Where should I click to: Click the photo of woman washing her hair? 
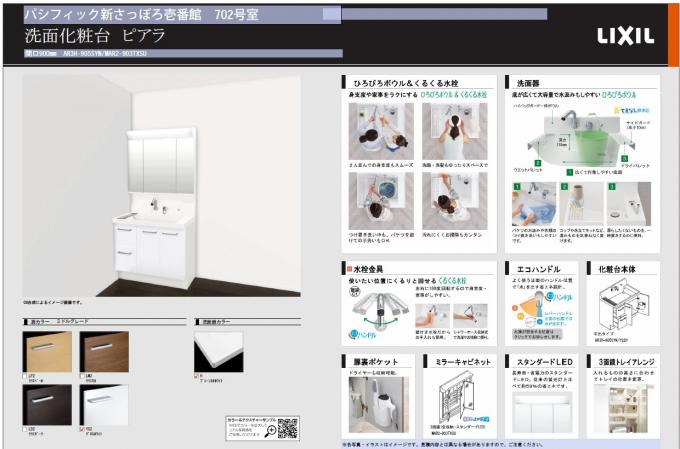pyautogui.click(x=454, y=131)
